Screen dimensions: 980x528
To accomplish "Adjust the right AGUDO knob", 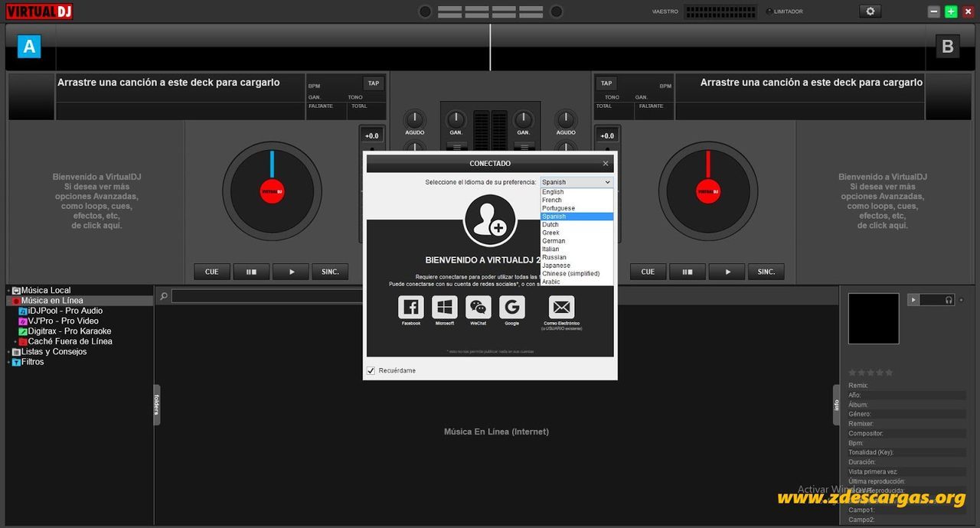I will pos(566,119).
